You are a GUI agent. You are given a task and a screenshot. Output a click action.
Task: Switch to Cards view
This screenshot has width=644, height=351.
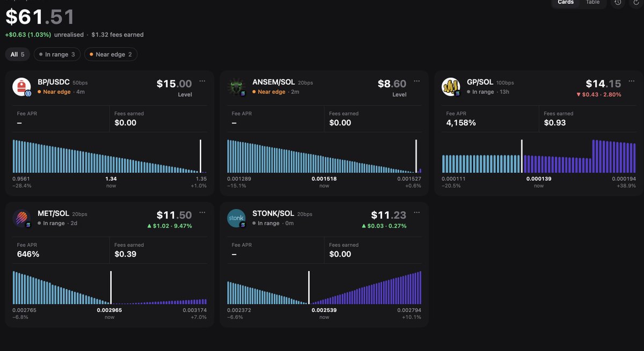pyautogui.click(x=566, y=3)
